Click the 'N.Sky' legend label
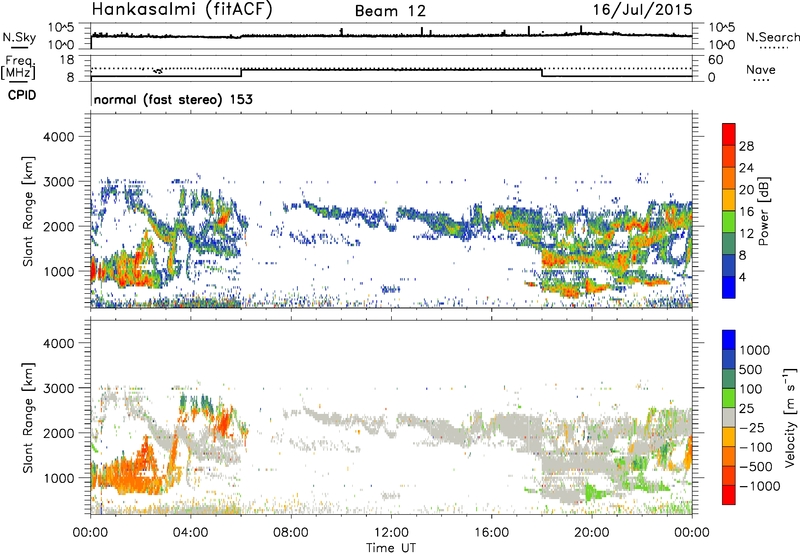The image size is (800, 554). pos(19,37)
